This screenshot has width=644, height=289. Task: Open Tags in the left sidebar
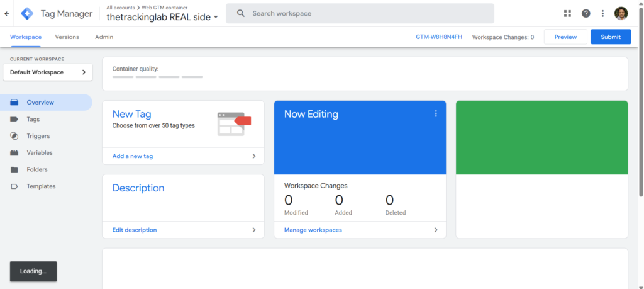coord(33,119)
